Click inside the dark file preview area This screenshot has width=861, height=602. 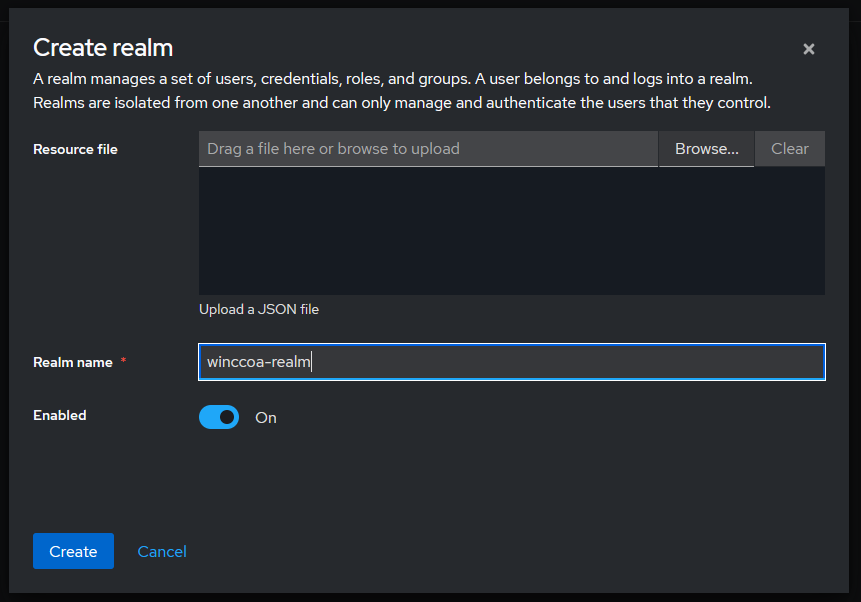(511, 230)
